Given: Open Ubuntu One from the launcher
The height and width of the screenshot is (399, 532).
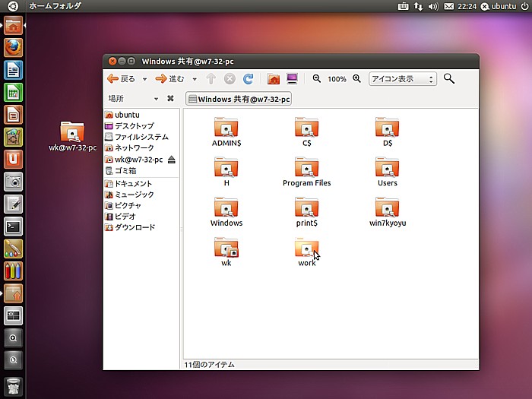Looking at the screenshot, I should coord(13,159).
